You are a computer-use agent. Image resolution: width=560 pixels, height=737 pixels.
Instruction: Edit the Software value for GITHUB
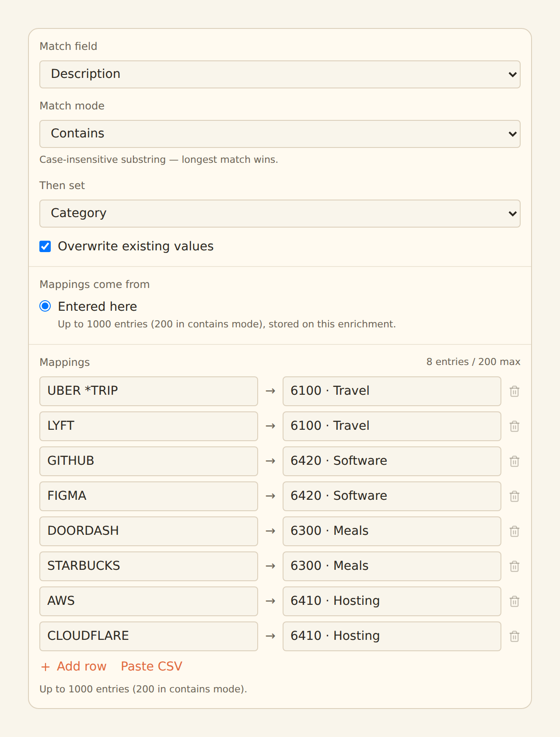392,461
